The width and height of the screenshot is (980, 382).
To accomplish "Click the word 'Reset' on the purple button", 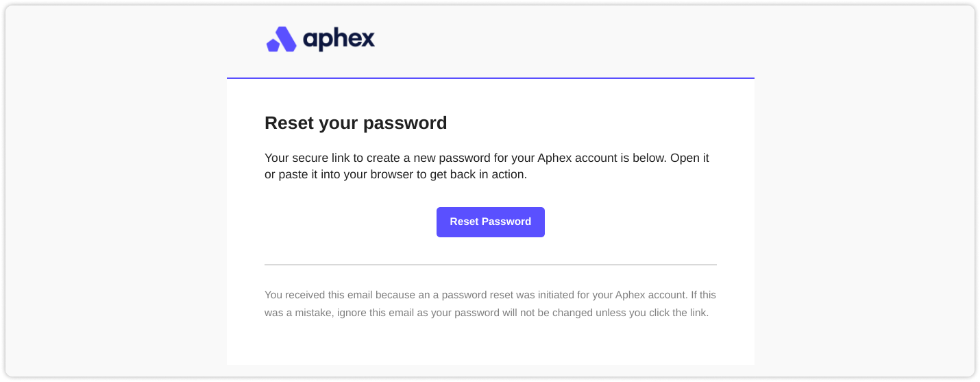I will point(464,222).
